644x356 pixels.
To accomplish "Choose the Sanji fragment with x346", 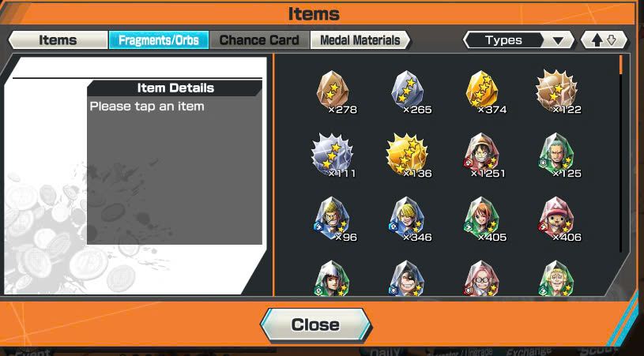I will coord(408,219).
